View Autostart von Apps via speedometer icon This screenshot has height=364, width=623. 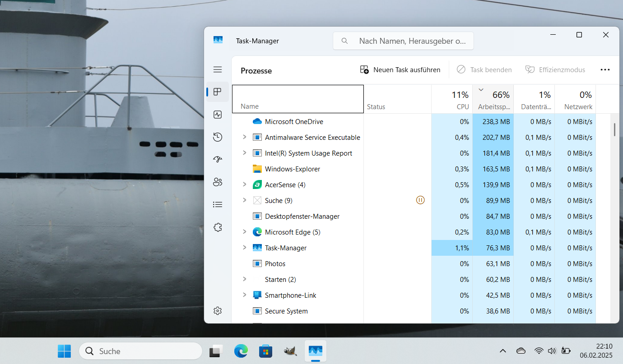coord(218,159)
